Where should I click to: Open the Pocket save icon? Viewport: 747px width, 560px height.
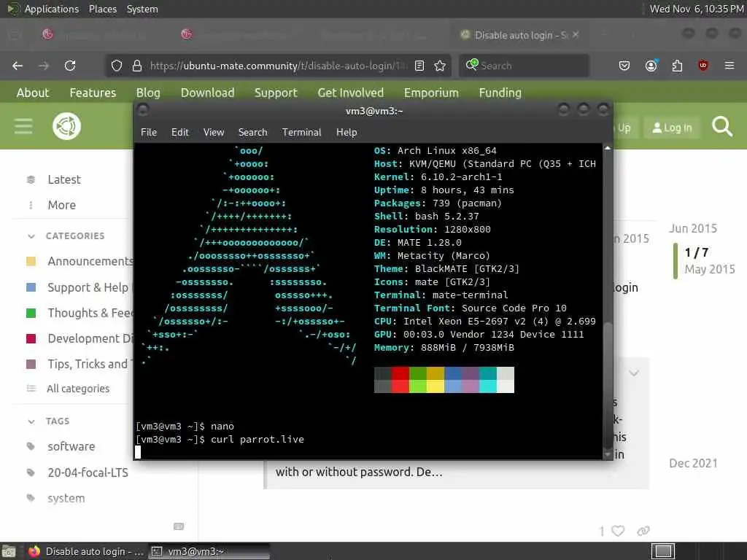point(624,66)
